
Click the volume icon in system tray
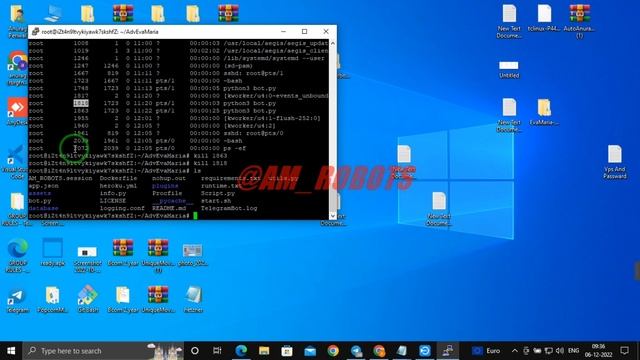click(560, 351)
